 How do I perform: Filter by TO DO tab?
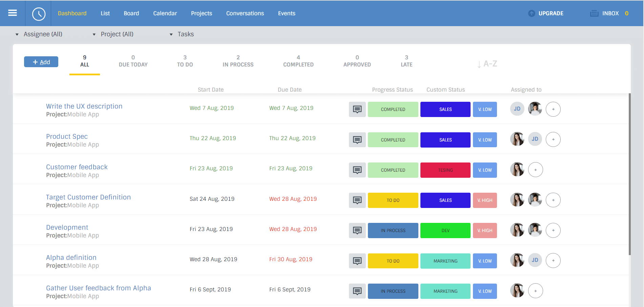tap(185, 61)
